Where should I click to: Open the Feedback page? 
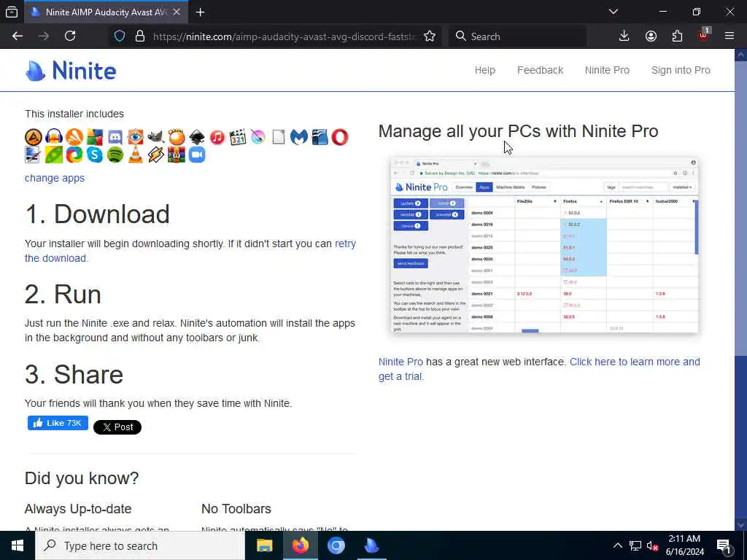[x=541, y=71]
